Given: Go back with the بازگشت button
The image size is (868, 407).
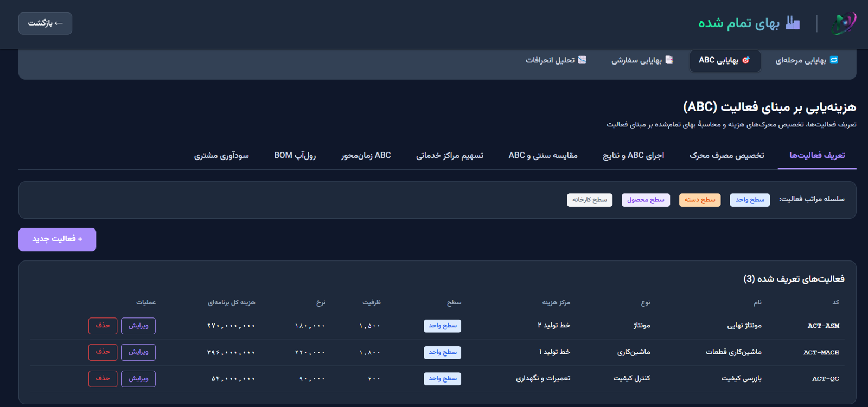Looking at the screenshot, I should (x=46, y=23).
